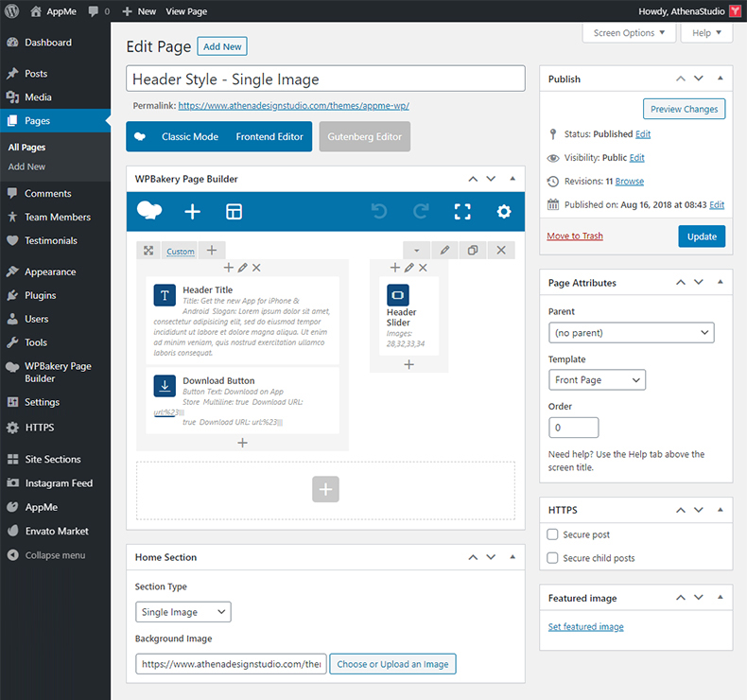Click the AthenaStudio user avatar
747x700 pixels.
coord(735,11)
